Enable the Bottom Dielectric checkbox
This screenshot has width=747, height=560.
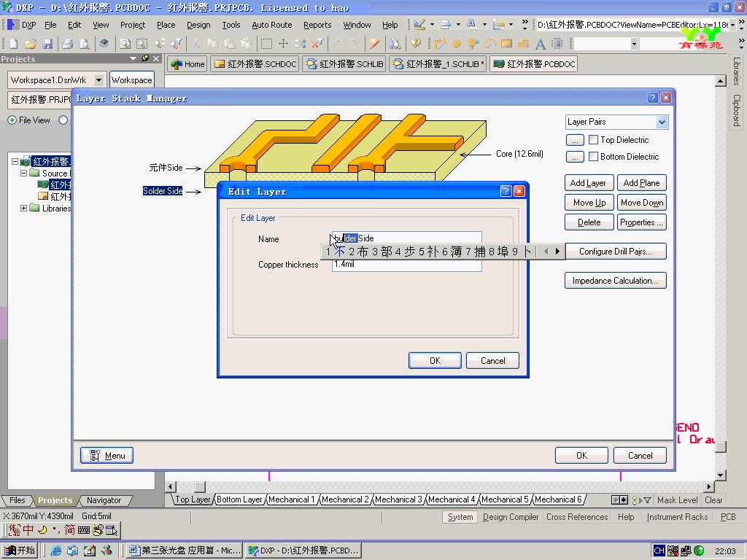tap(593, 156)
